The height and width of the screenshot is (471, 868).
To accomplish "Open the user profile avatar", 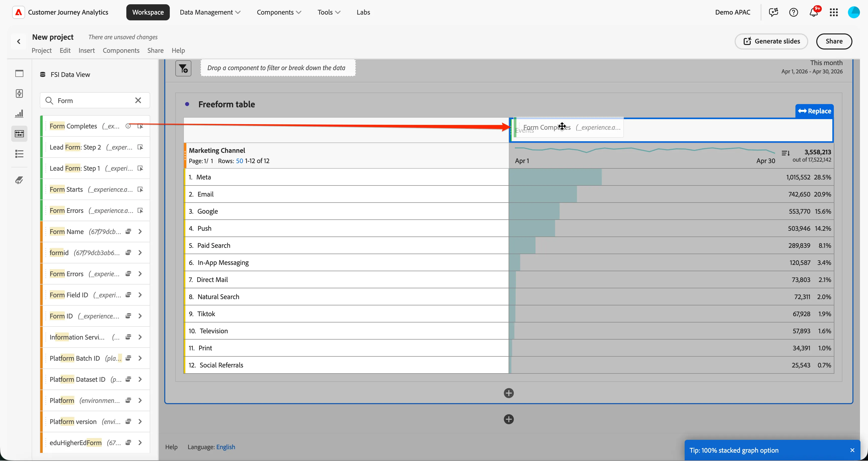I will coord(853,13).
